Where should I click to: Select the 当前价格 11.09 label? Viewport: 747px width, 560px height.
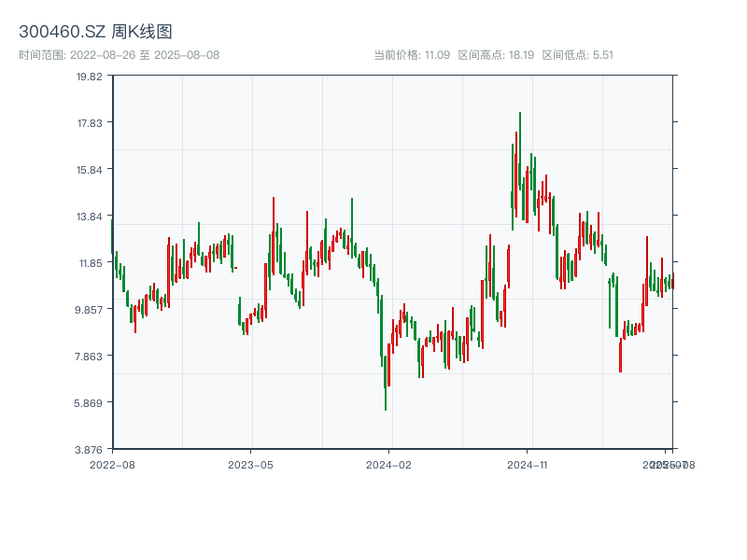[412, 55]
